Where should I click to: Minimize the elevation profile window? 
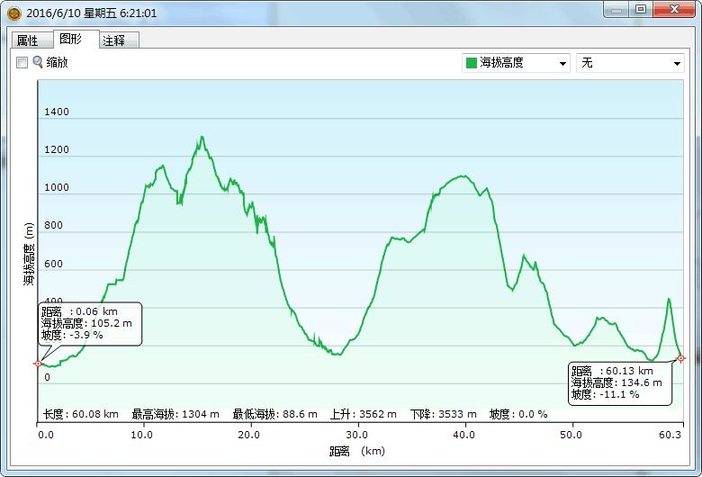tap(615, 9)
